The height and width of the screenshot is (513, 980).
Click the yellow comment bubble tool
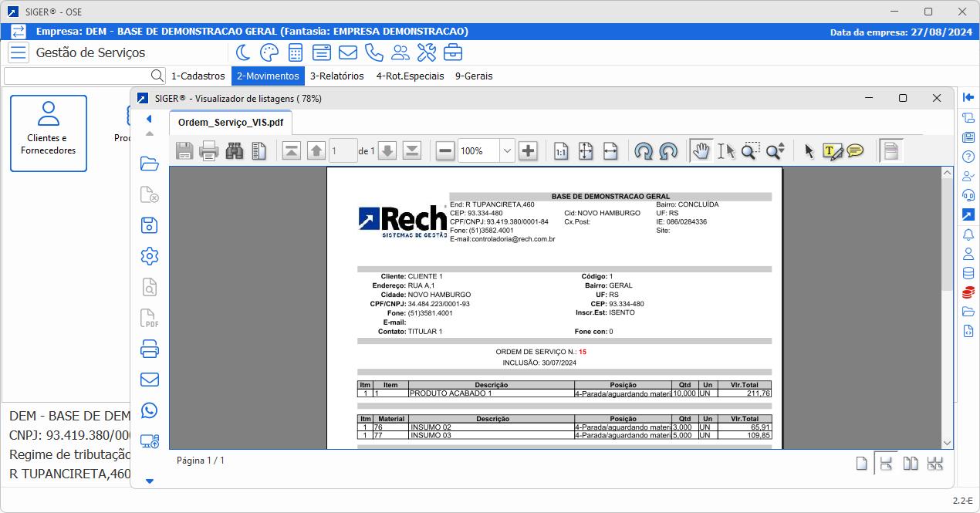[855, 151]
